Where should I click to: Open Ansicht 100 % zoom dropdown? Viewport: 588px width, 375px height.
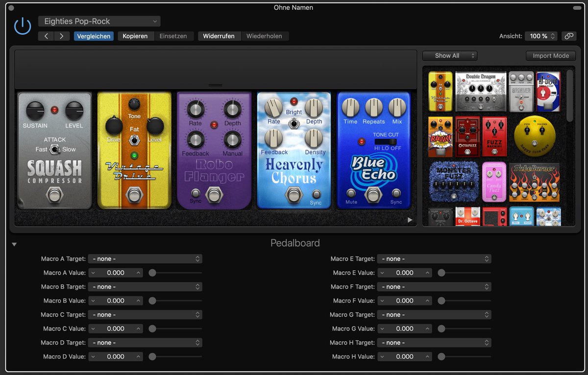click(541, 36)
